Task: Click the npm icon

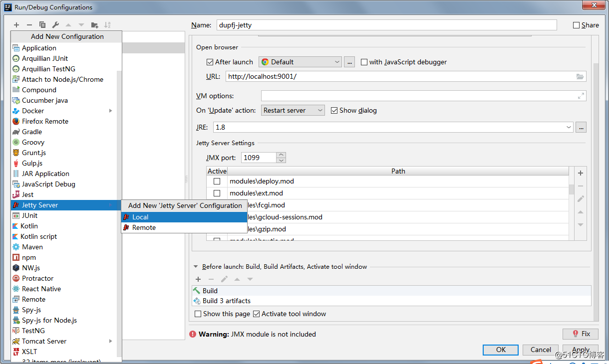Action: click(16, 257)
